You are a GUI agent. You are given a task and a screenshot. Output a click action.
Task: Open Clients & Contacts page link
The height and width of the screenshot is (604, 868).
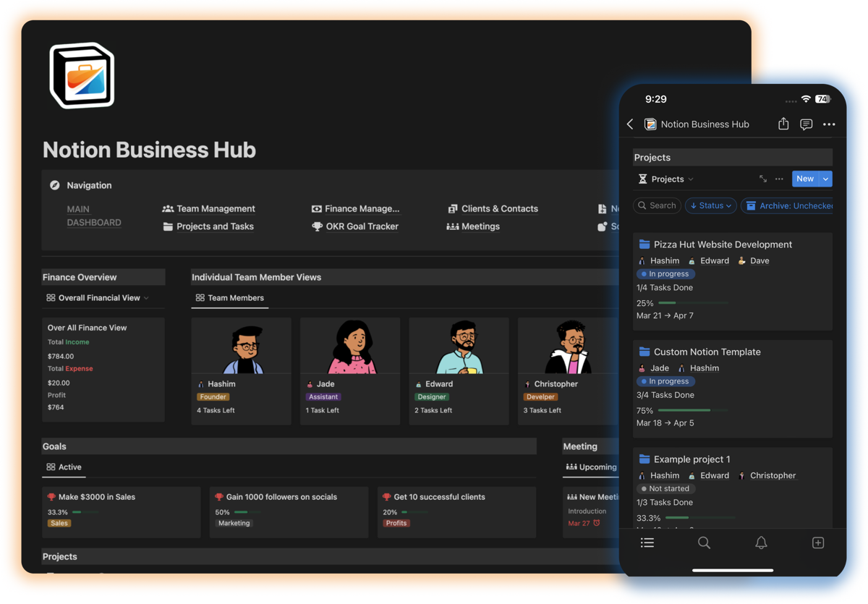[x=499, y=208]
